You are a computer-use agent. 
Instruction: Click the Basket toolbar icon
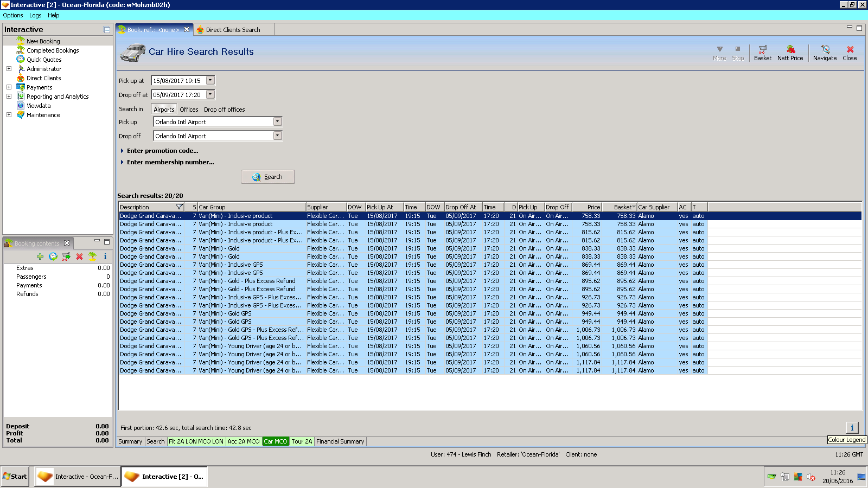click(762, 53)
